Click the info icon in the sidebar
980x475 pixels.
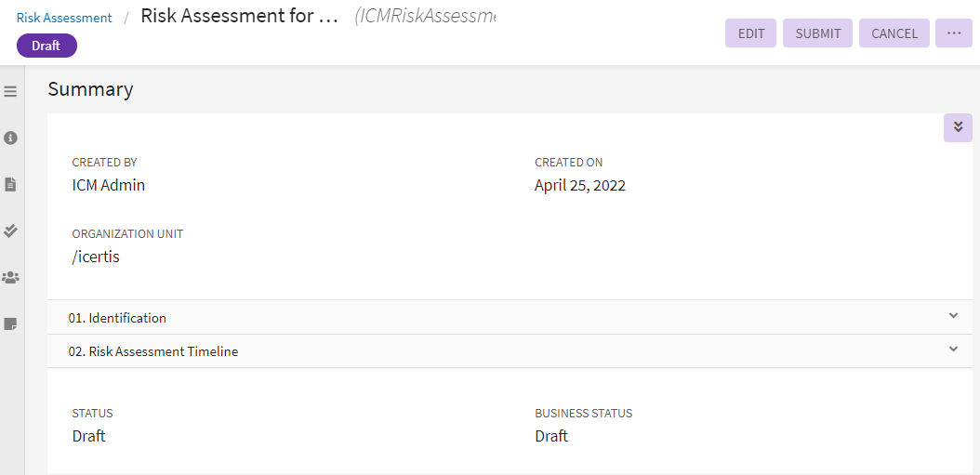click(11, 138)
